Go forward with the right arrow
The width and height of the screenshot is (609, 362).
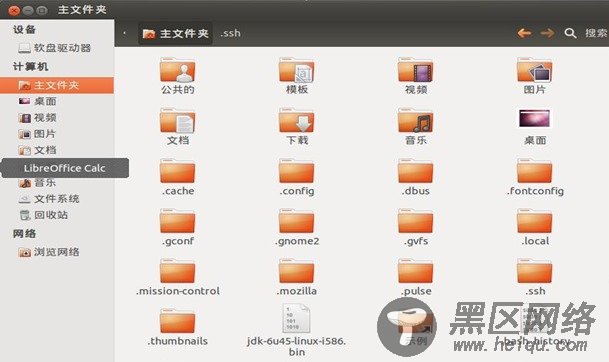[x=547, y=33]
